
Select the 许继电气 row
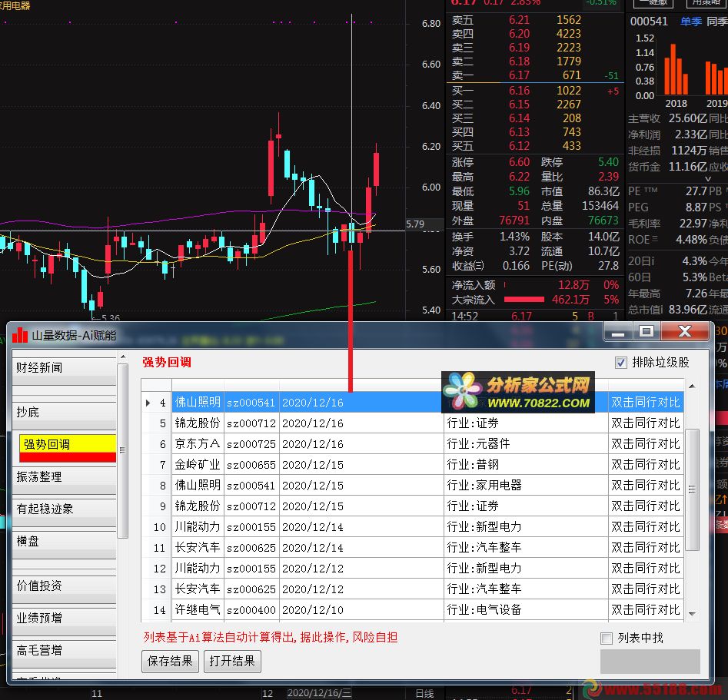click(412, 609)
